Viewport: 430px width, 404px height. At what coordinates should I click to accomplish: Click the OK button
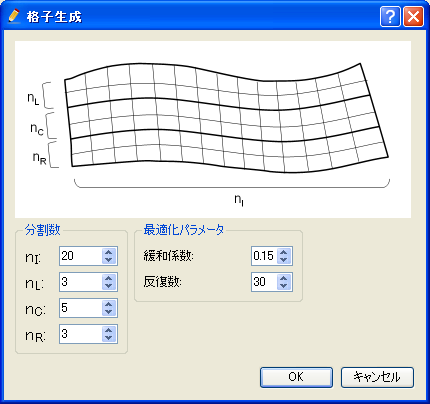296,377
